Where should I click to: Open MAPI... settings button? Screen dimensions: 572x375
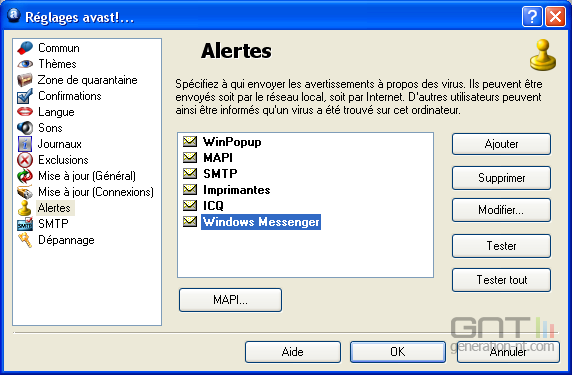point(230,300)
